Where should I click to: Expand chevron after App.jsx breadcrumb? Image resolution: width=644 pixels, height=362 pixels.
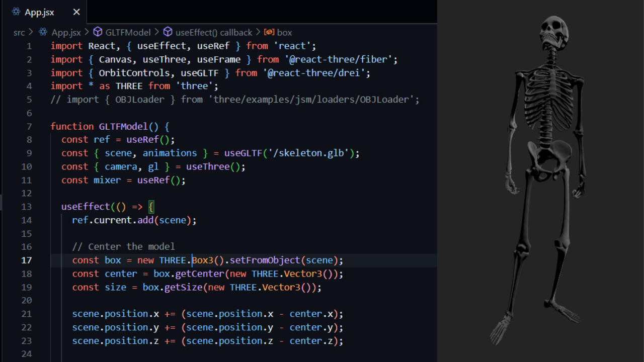pos(87,32)
